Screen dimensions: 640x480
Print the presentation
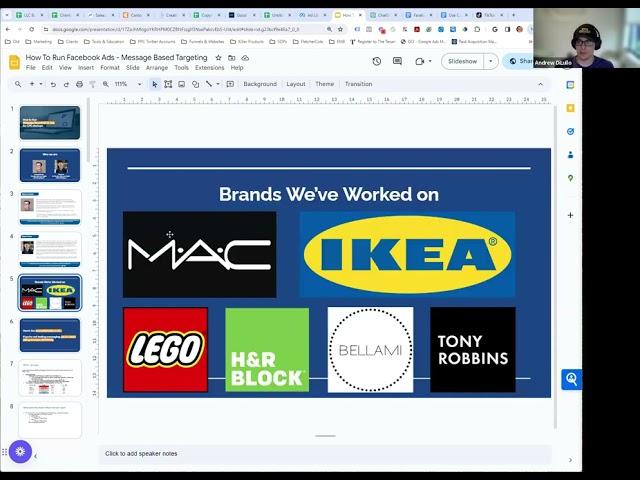80,84
